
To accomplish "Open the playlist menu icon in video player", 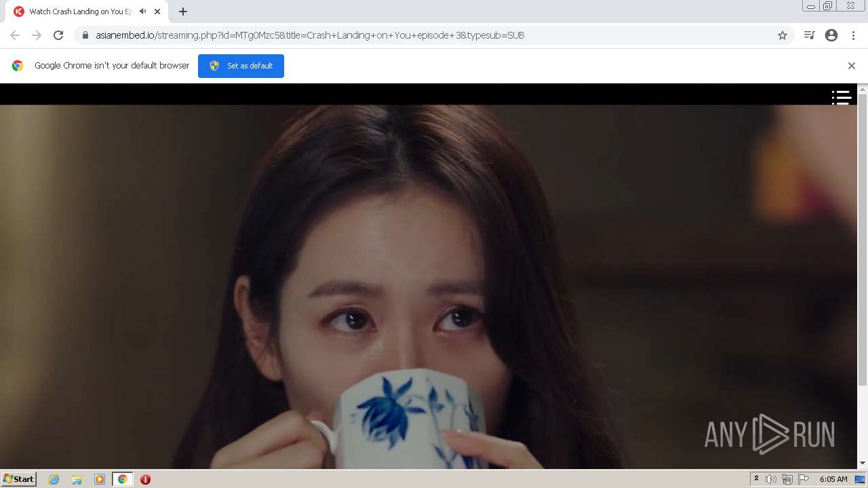I will [842, 97].
